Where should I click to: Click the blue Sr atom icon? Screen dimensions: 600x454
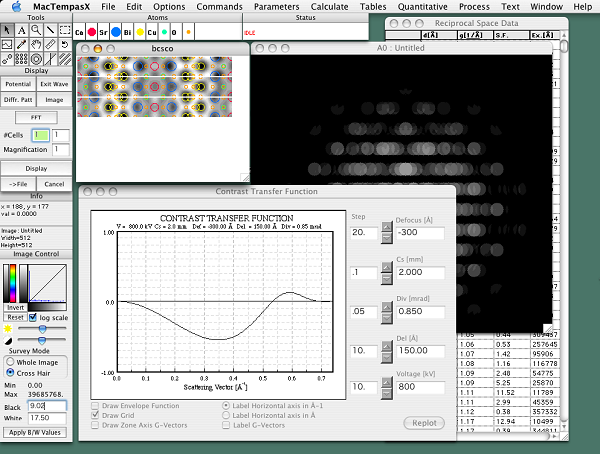116,32
